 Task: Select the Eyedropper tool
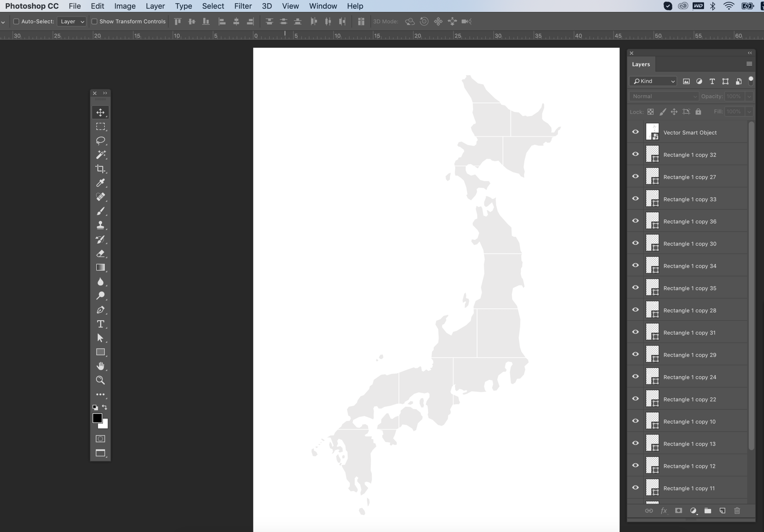click(x=100, y=183)
